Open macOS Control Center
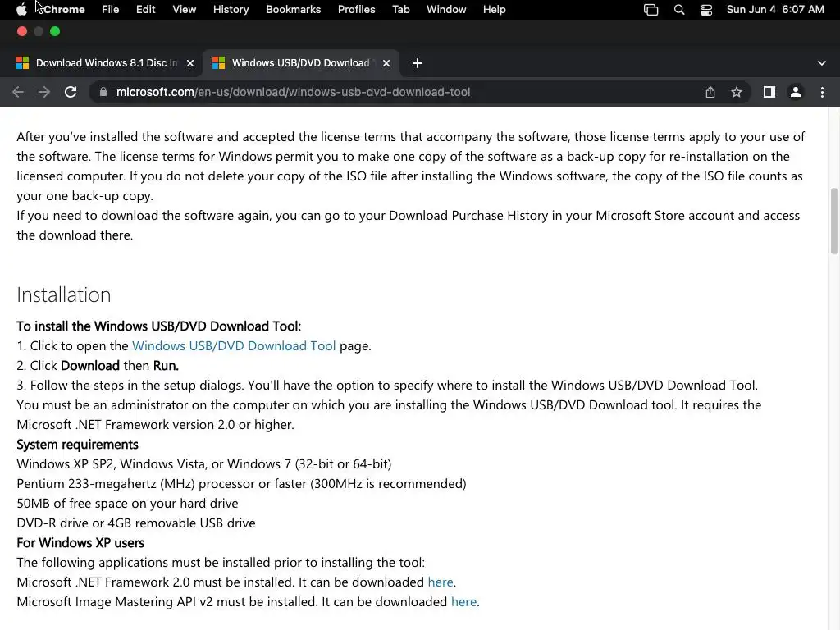This screenshot has width=840, height=630. pyautogui.click(x=706, y=9)
